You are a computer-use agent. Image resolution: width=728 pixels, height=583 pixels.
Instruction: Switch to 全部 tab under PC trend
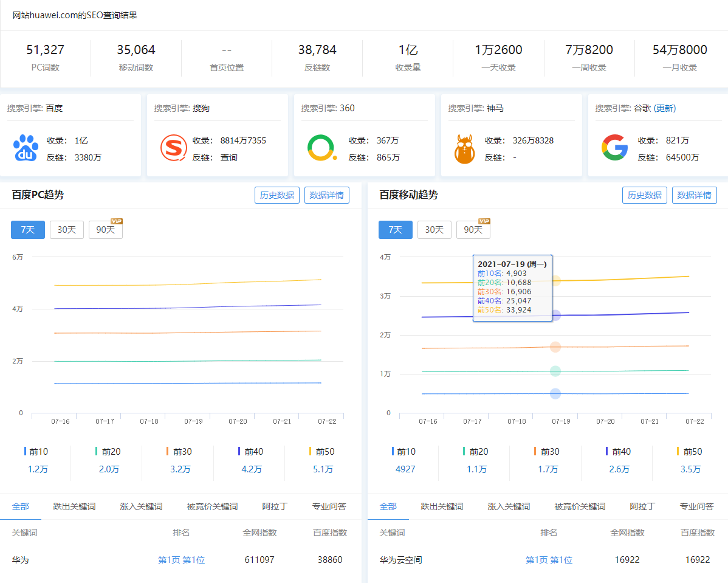[21, 506]
